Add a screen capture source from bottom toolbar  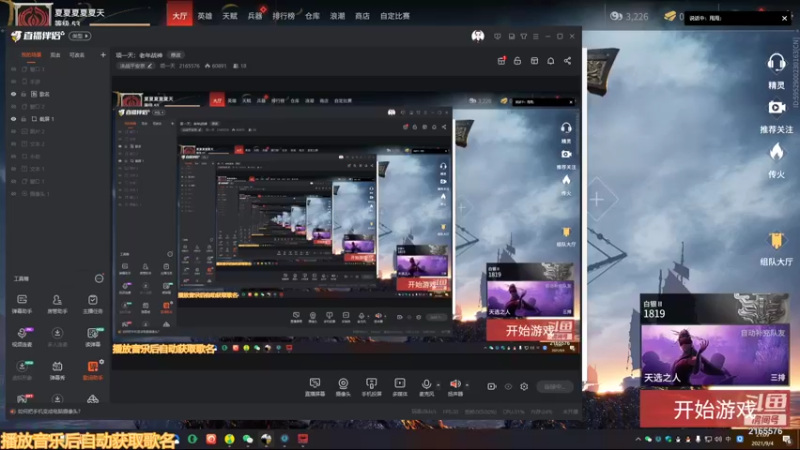tap(315, 387)
